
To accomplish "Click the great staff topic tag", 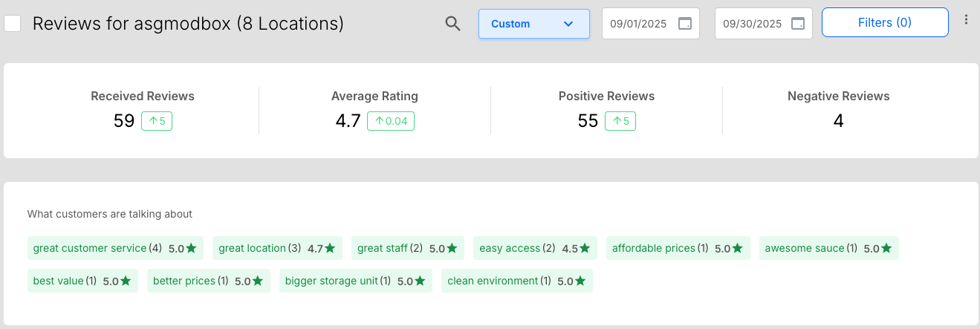I will [407, 248].
